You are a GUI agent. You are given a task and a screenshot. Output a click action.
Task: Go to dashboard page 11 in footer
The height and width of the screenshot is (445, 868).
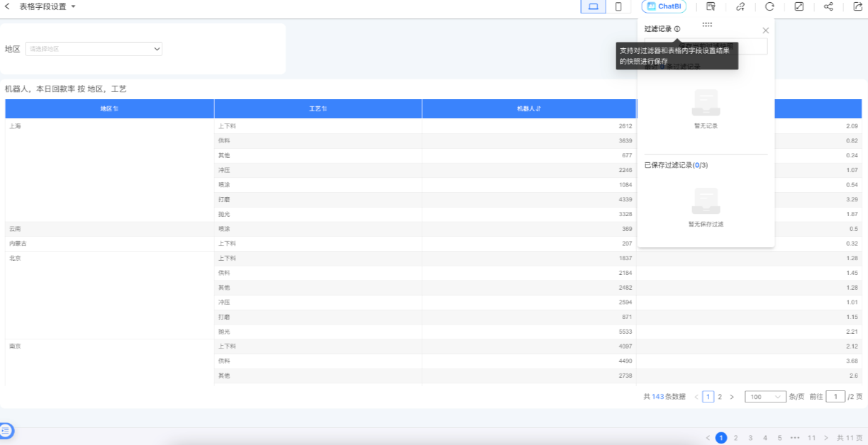(x=811, y=438)
